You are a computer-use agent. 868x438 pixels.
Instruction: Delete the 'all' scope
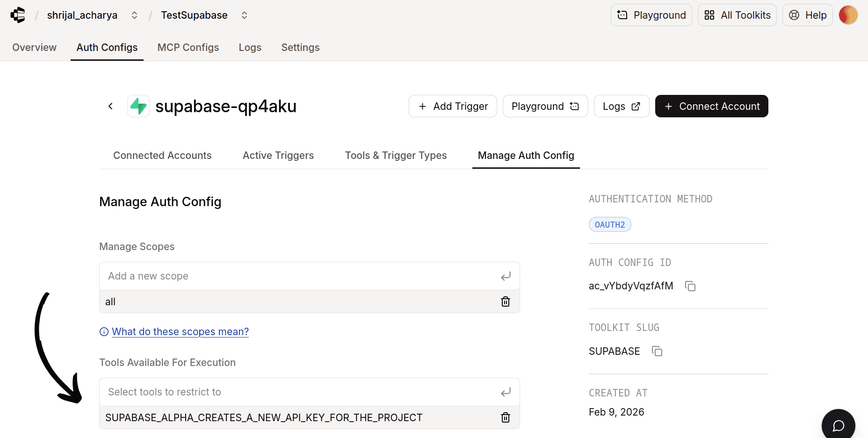pyautogui.click(x=506, y=302)
